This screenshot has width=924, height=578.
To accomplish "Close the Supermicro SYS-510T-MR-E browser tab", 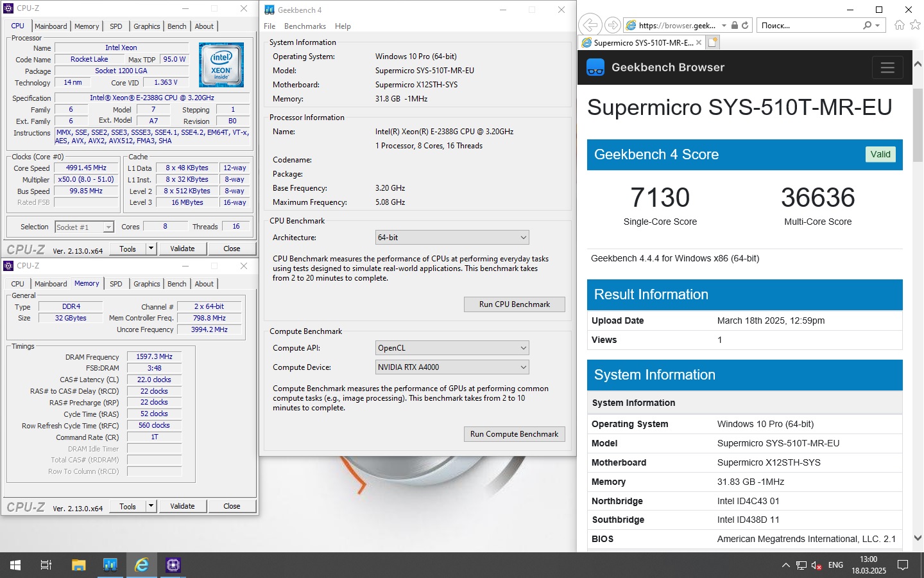I will point(699,43).
